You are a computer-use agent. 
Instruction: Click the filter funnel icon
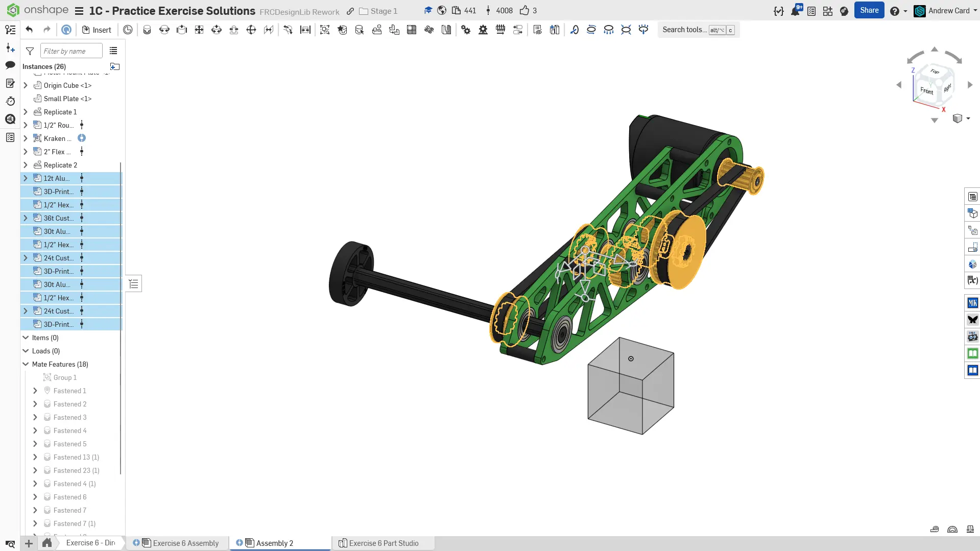[x=30, y=51]
